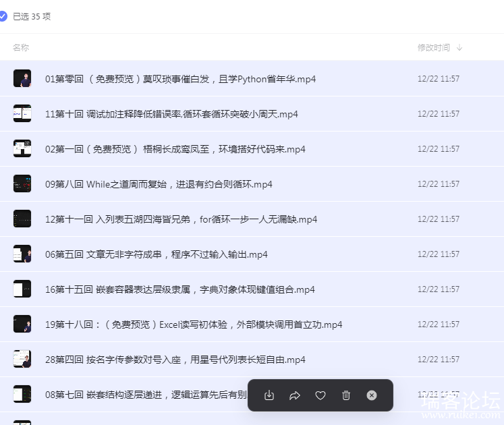Open thumbnail of 28第四回 video

pos(22,359)
